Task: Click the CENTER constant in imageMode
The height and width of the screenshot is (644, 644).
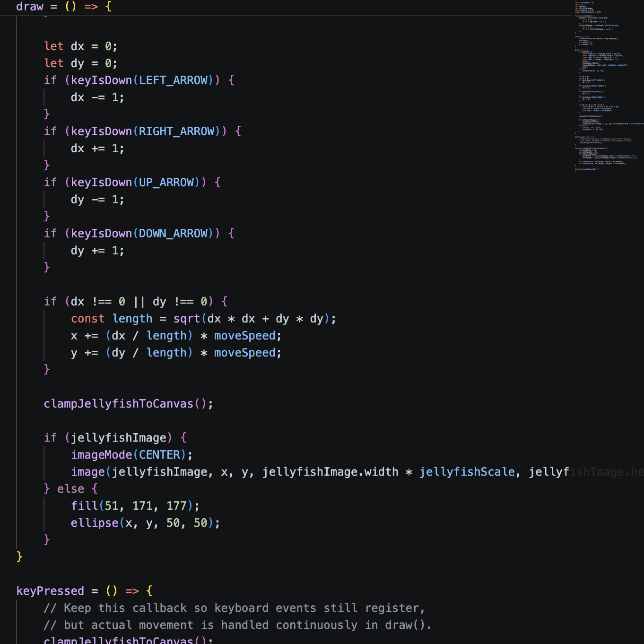Action: coord(159,455)
